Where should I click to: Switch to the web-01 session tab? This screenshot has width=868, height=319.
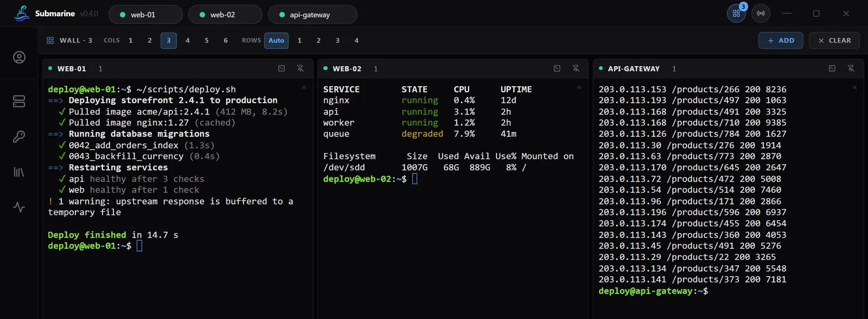click(x=145, y=15)
